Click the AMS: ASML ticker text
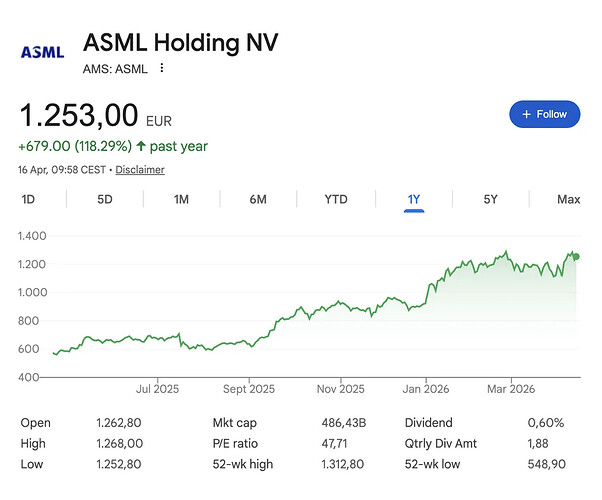The width and height of the screenshot is (602, 500). coord(115,69)
